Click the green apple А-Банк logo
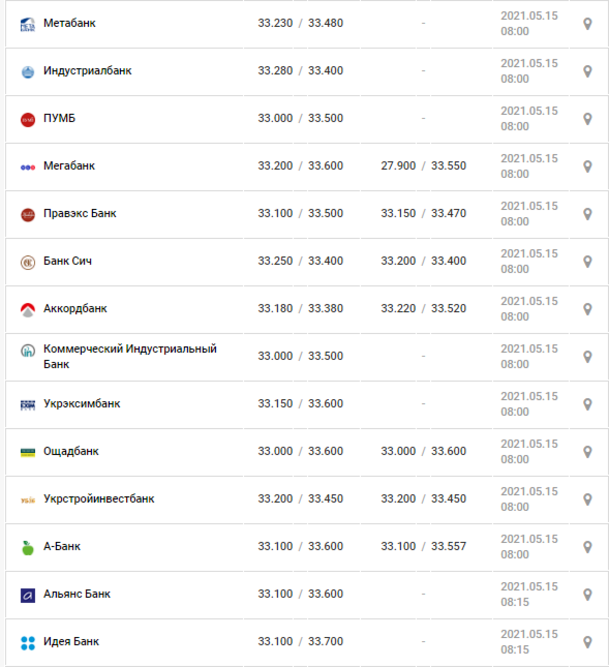The height and width of the screenshot is (667, 609). point(28,548)
